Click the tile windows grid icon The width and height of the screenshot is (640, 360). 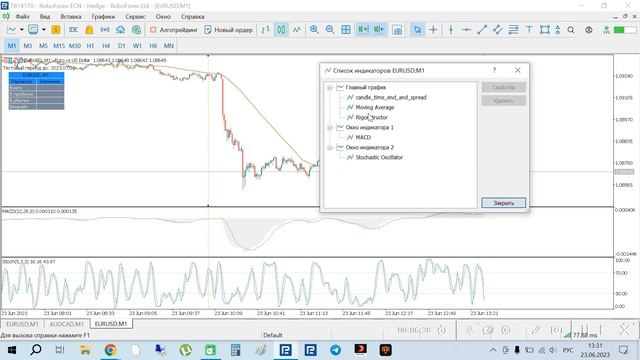coord(346,30)
